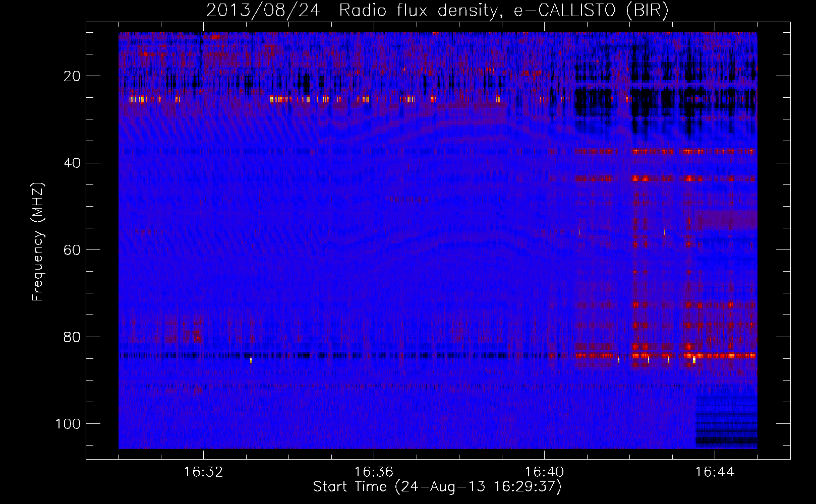The height and width of the screenshot is (504, 816).
Task: Click the 'Frequency (MHZ)' y-axis label
Action: tap(38, 242)
